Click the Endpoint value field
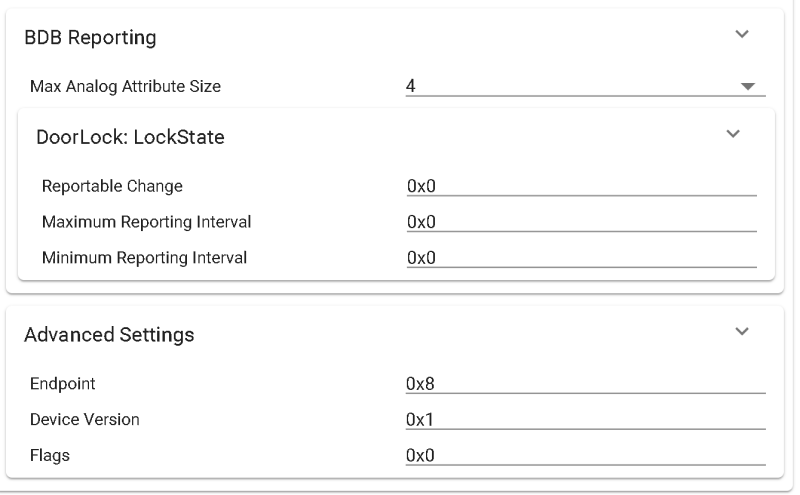800x495 pixels. pos(585,383)
